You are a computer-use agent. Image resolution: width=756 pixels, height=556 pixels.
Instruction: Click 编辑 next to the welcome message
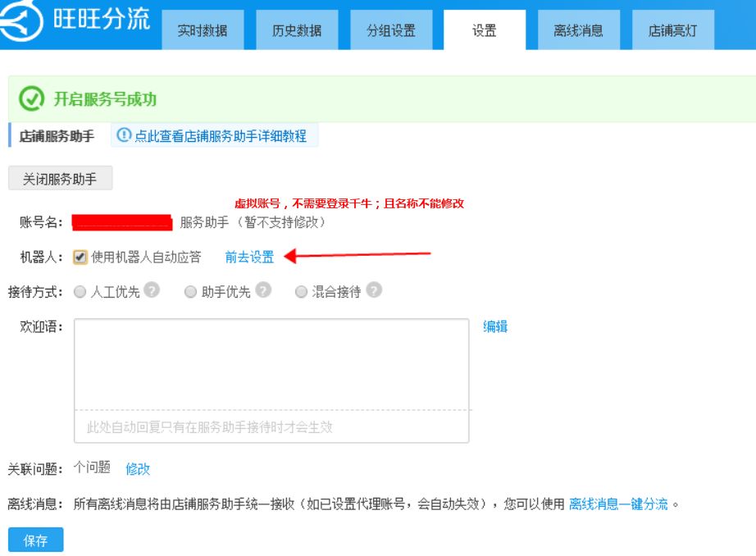[495, 326]
